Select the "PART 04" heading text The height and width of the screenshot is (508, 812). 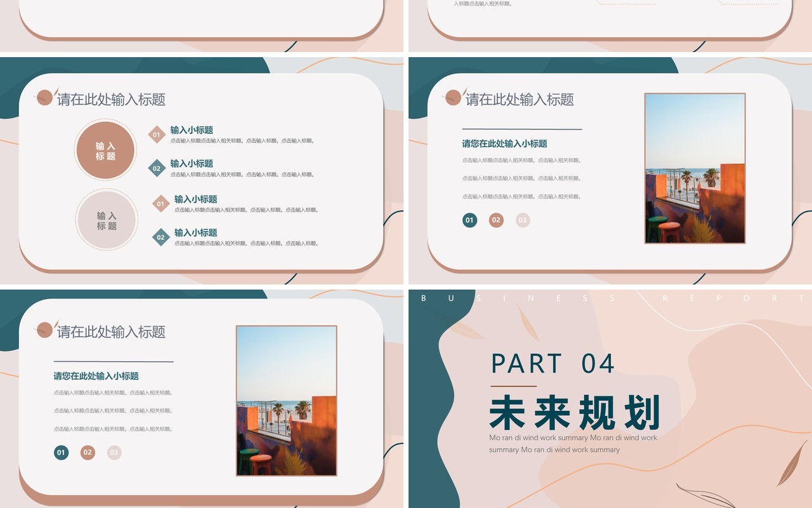pyautogui.click(x=553, y=364)
